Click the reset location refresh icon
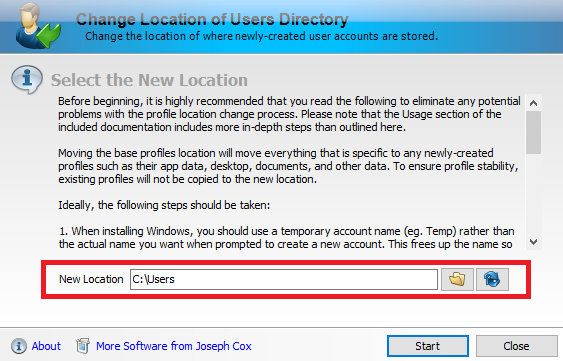563x361 pixels. coord(492,279)
